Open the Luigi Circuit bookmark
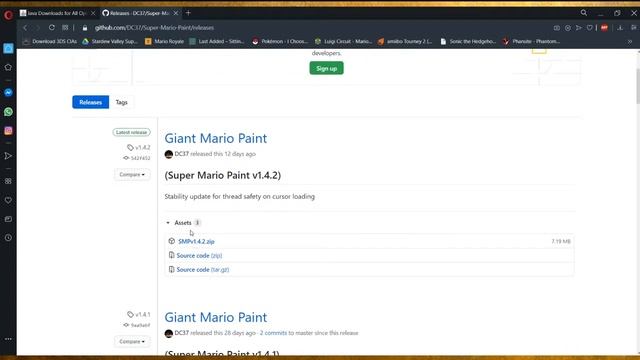Screen dimensions: 640x360 (x=343, y=41)
